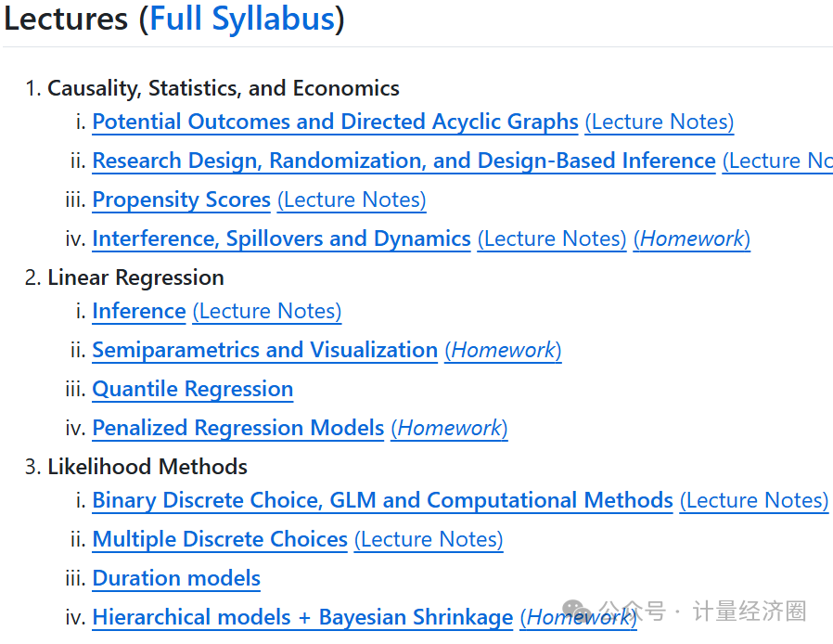The height and width of the screenshot is (644, 833).
Task: Open Lecture Notes for Multiple Discrete Choices
Action: point(429,539)
